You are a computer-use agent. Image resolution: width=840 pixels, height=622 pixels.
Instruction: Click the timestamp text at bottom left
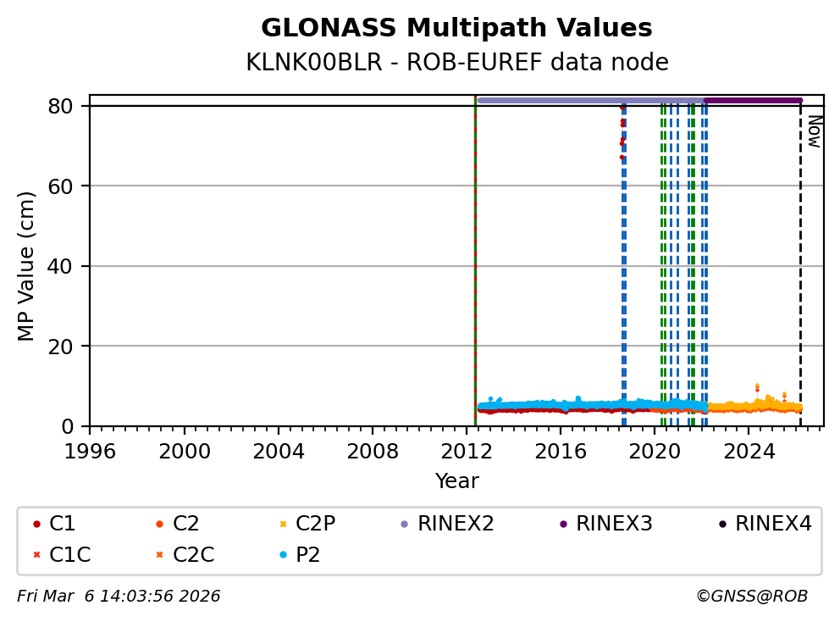119,597
